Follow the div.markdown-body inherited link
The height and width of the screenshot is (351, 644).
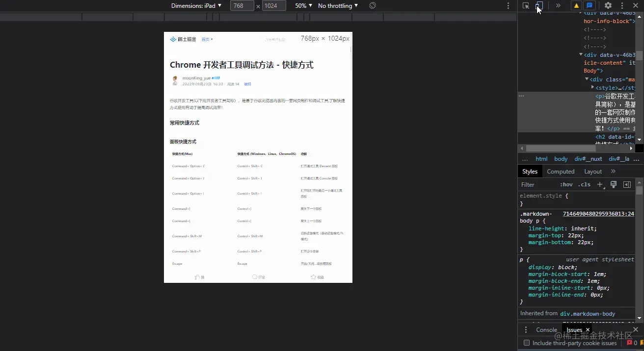(x=588, y=313)
